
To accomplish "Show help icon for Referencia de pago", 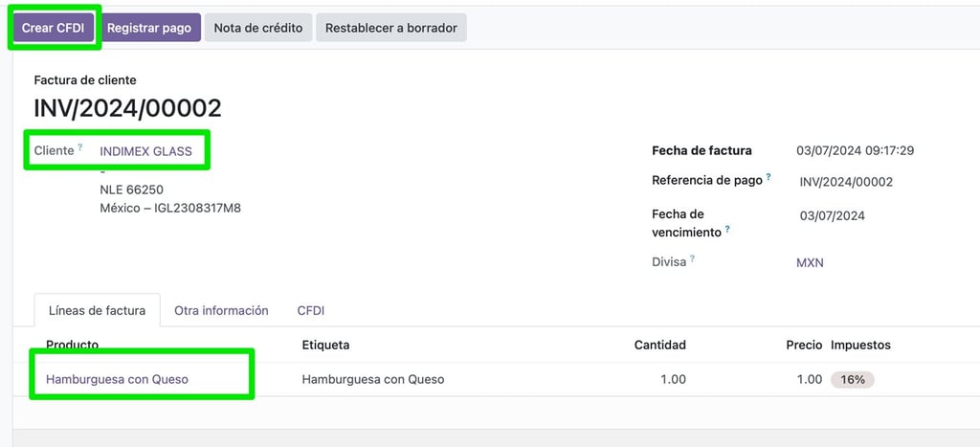I will pos(768,177).
